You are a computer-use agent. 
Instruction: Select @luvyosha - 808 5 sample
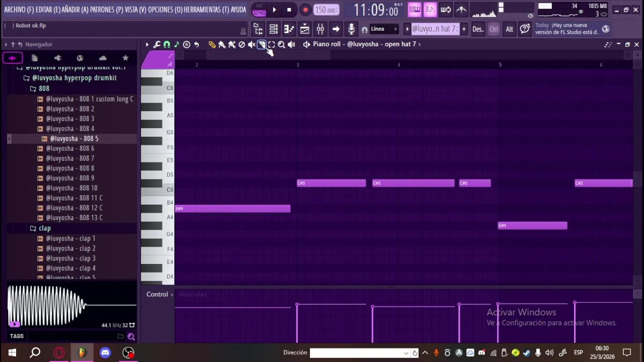[74, 138]
